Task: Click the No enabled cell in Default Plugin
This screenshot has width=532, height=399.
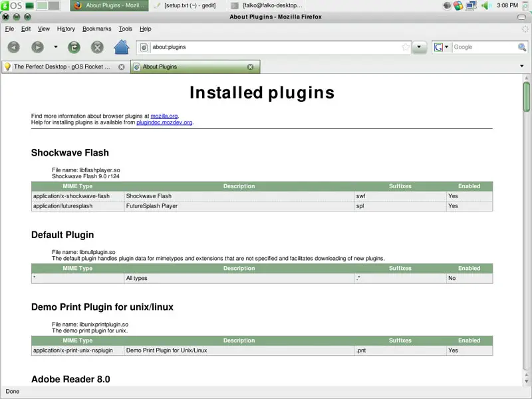Action: coord(469,278)
